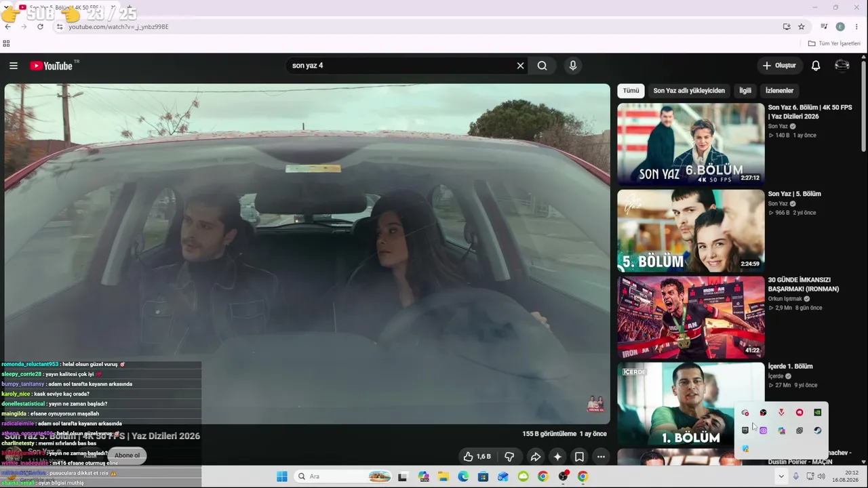Open the 'İçerde 1. Bölüm' title link
Screen dimensions: 868x488
pos(790,367)
